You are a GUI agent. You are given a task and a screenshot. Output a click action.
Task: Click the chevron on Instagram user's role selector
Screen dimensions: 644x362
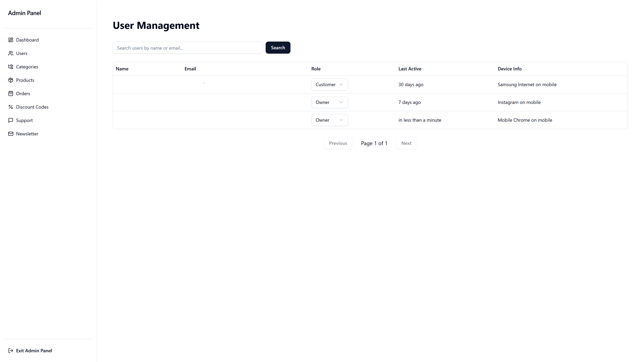point(341,102)
